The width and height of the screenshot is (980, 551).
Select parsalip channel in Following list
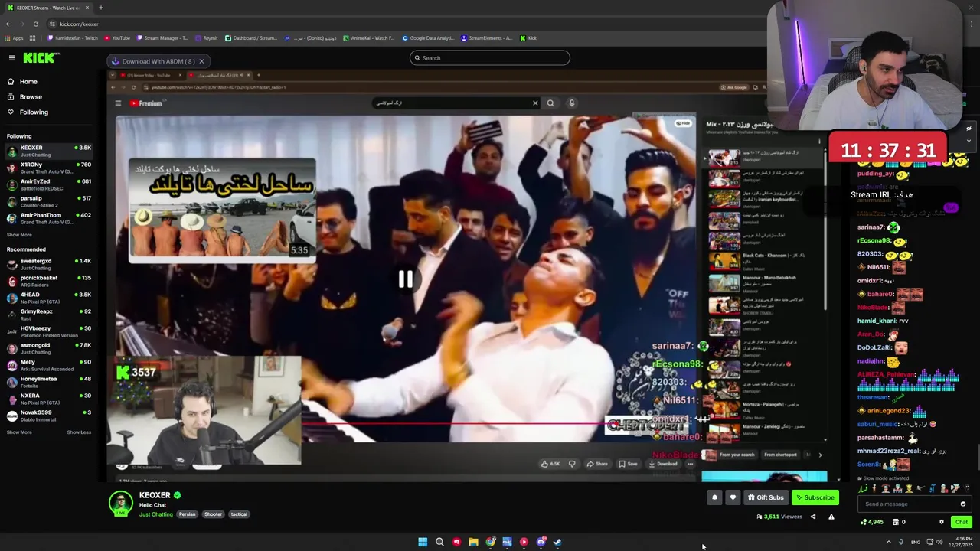(48, 201)
